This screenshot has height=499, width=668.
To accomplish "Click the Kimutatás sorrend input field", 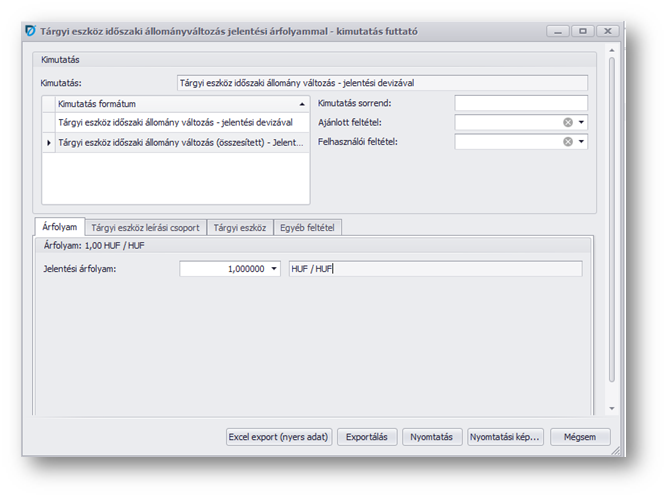I will 520,103.
